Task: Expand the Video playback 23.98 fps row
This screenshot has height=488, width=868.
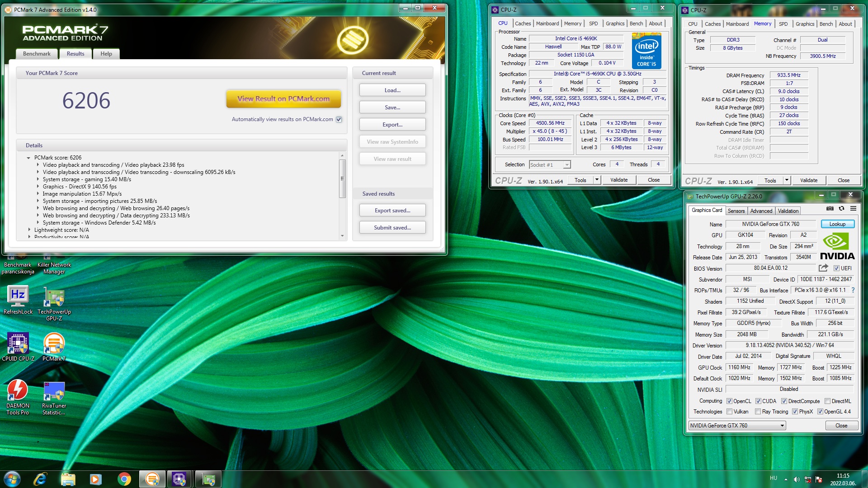Action: click(x=38, y=165)
